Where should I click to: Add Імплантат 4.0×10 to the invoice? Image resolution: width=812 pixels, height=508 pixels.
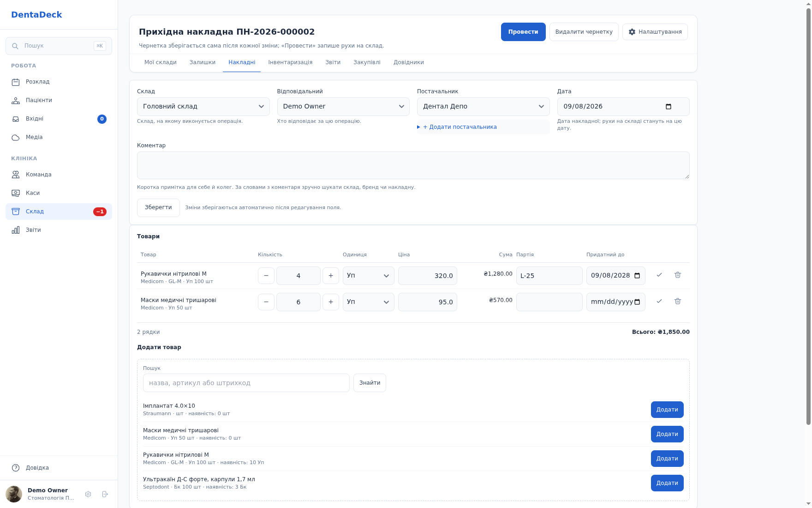tap(667, 410)
